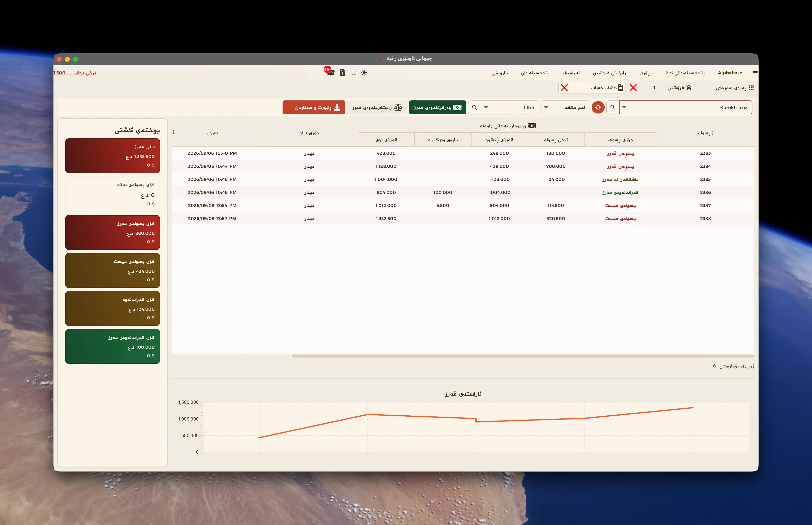Click the کۆی پسولەی نەقد summary card
The image size is (812, 525).
coord(112,194)
